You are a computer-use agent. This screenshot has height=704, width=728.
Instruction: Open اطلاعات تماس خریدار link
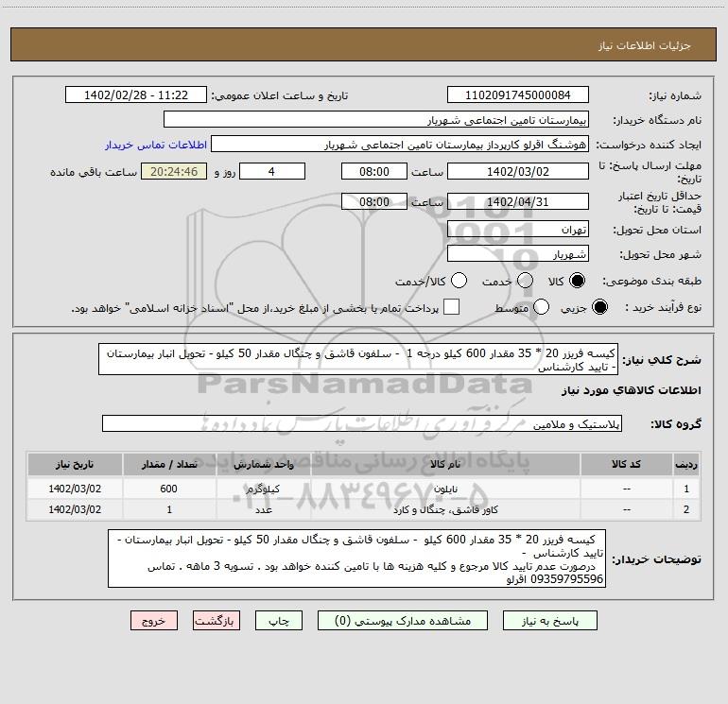(156, 145)
